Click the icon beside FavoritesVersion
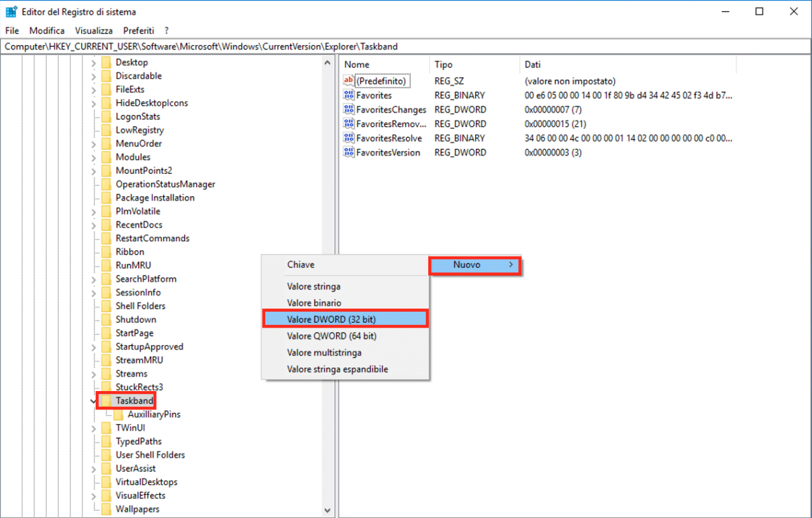This screenshot has width=812, height=518. tap(348, 152)
